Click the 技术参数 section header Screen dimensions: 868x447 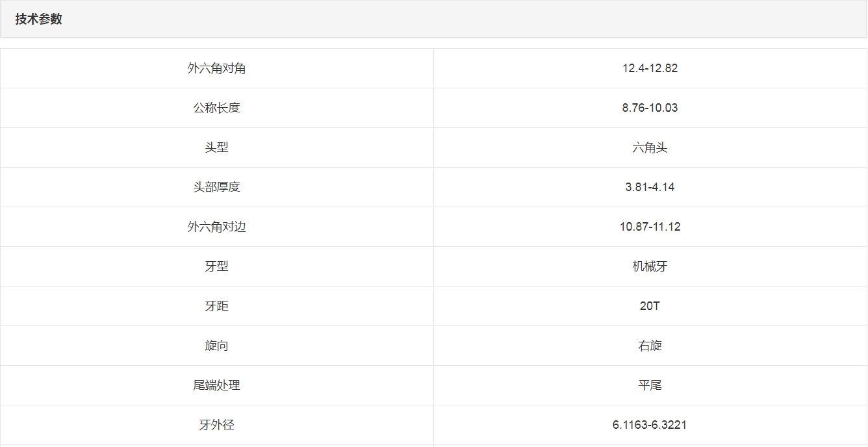point(39,19)
